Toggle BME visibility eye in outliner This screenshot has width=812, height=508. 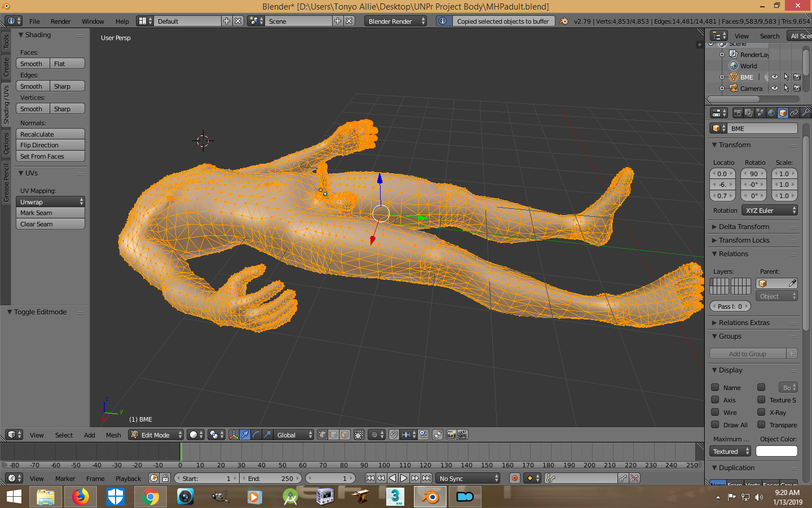[x=775, y=77]
